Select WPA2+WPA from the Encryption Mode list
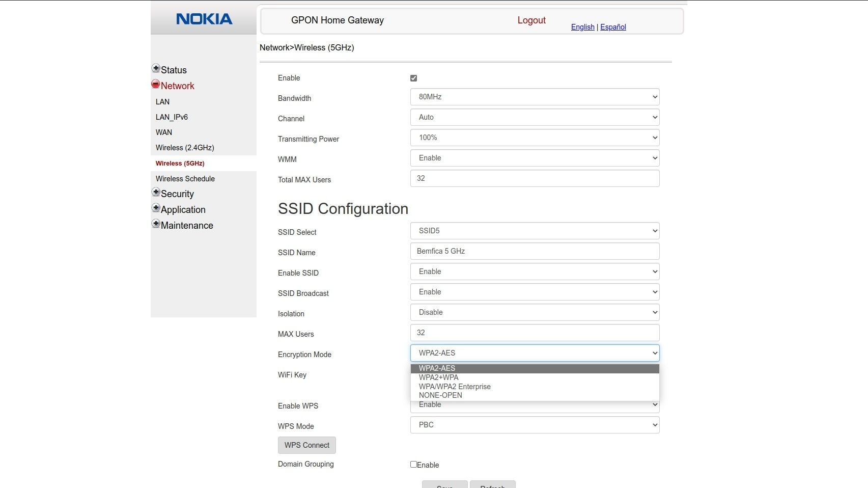Image resolution: width=868 pixels, height=488 pixels. click(438, 377)
